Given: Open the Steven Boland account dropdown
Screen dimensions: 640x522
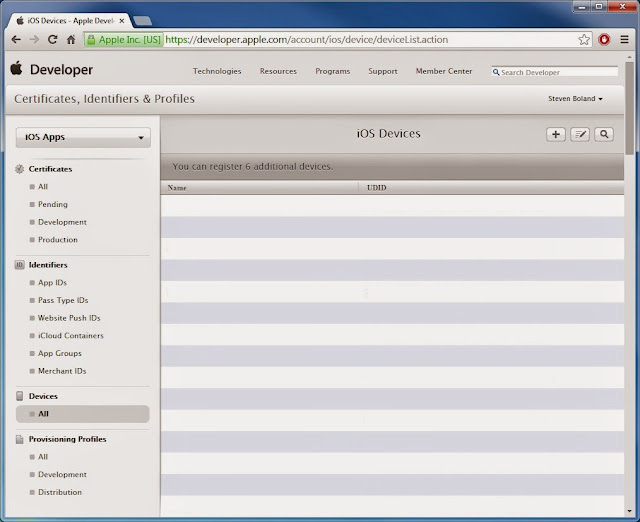Looking at the screenshot, I should click(575, 99).
